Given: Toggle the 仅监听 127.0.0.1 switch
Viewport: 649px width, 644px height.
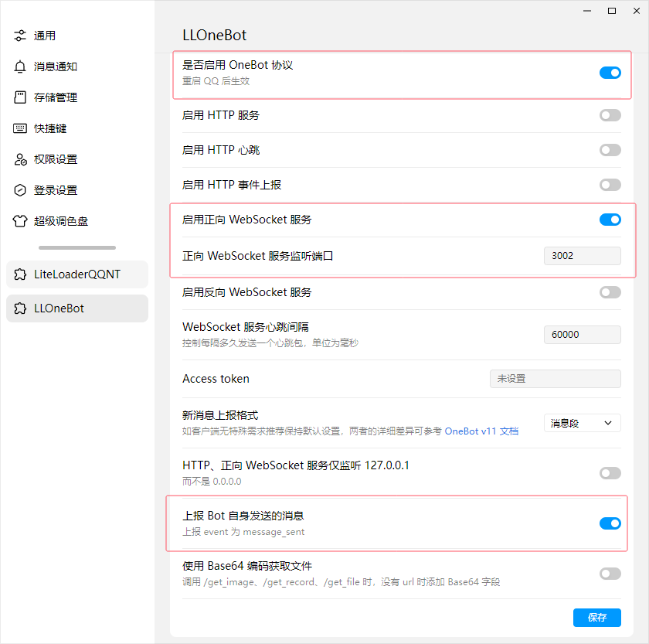Looking at the screenshot, I should point(610,473).
